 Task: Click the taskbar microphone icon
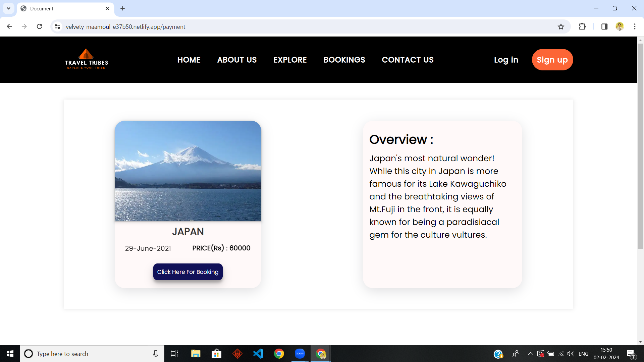pos(156,354)
